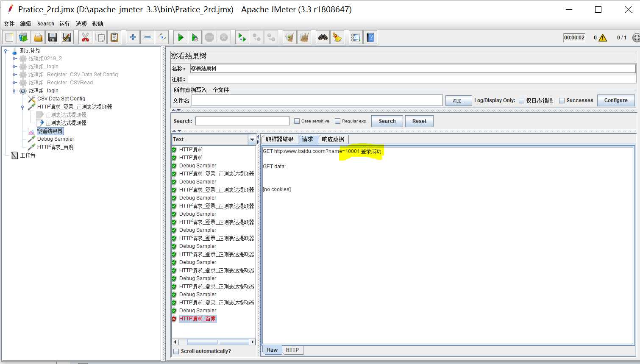Viewport: 640px width, 364px height.
Task: Collapse the active 线程组_login node
Action: [x=14, y=91]
